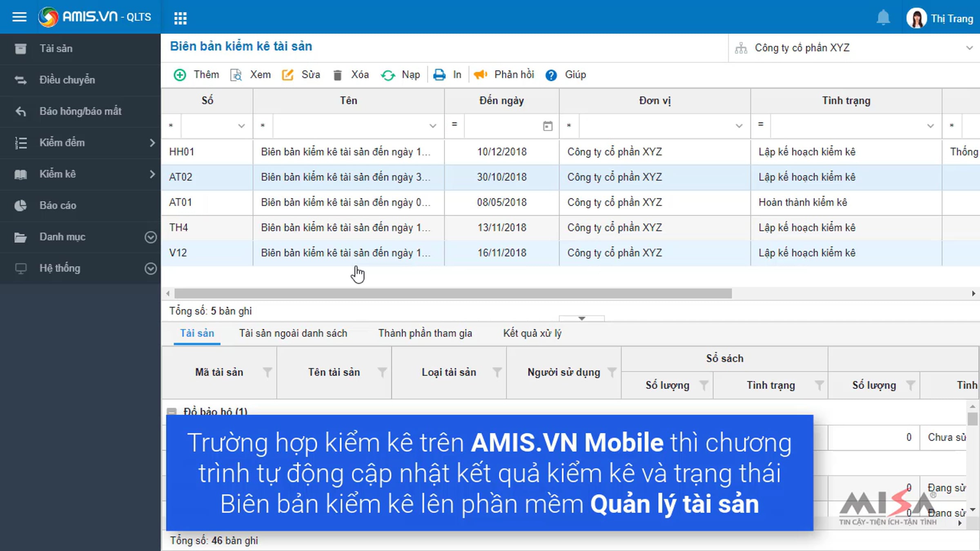Click the Báo hỏng/báo mất sidebar icon
The width and height of the screenshot is (980, 551).
[20, 111]
